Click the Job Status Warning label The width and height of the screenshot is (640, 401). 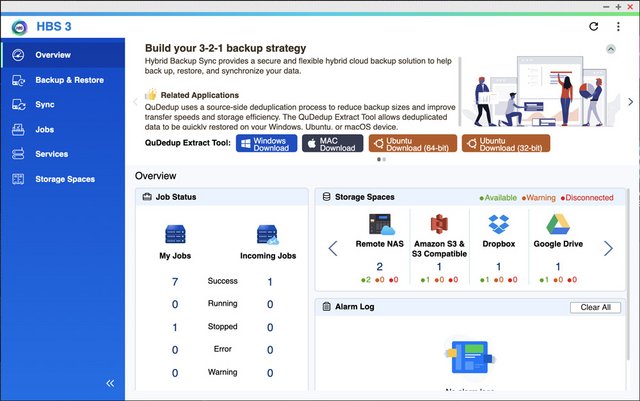(222, 372)
